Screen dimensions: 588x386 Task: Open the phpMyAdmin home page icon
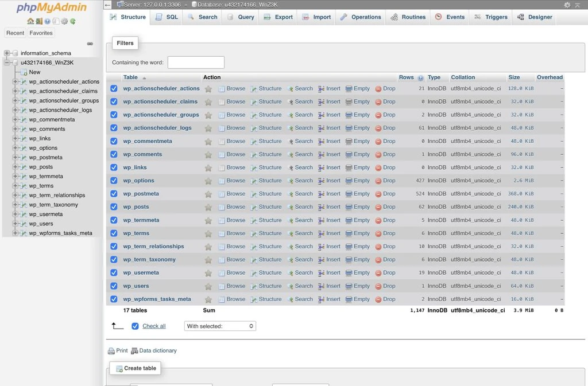pos(30,21)
